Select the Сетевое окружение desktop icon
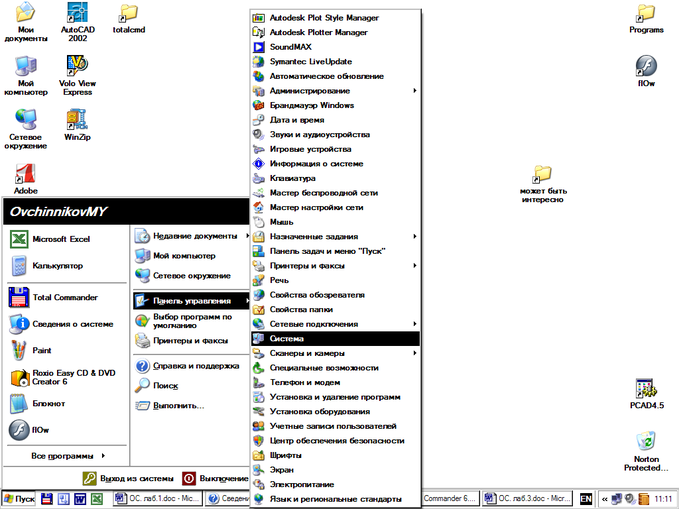This screenshot has width=679, height=509. point(26,129)
